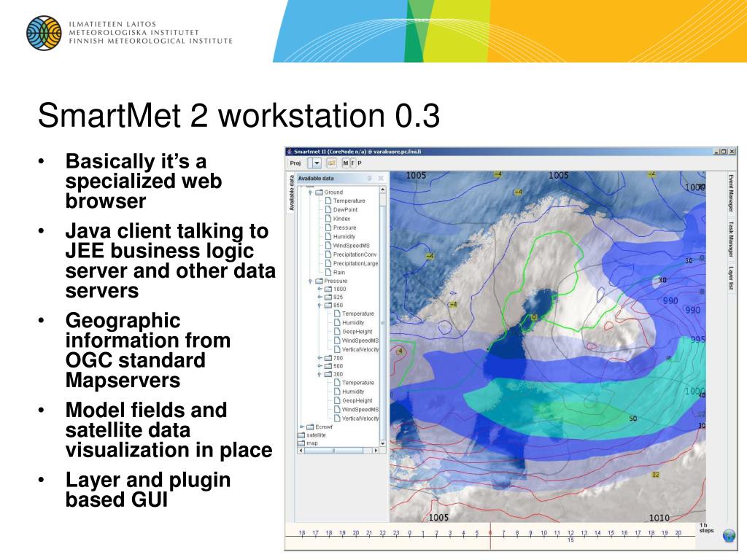Image resolution: width=747 pixels, height=560 pixels.
Task: Open the Event Manager side tab
Action: click(x=731, y=193)
